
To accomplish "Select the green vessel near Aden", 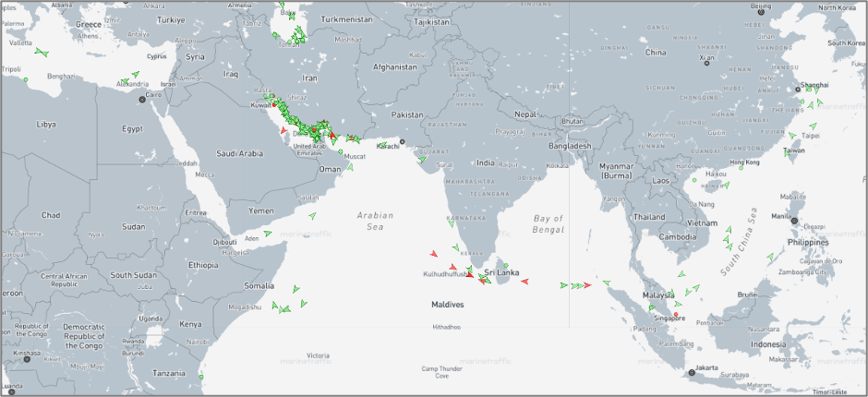I will click(268, 233).
